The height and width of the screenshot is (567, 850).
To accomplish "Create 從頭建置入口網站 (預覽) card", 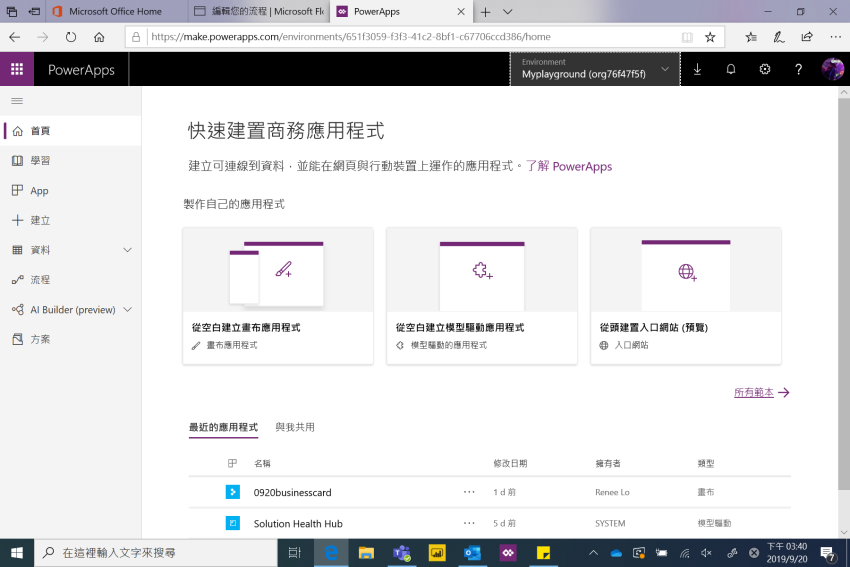I will pyautogui.click(x=686, y=296).
